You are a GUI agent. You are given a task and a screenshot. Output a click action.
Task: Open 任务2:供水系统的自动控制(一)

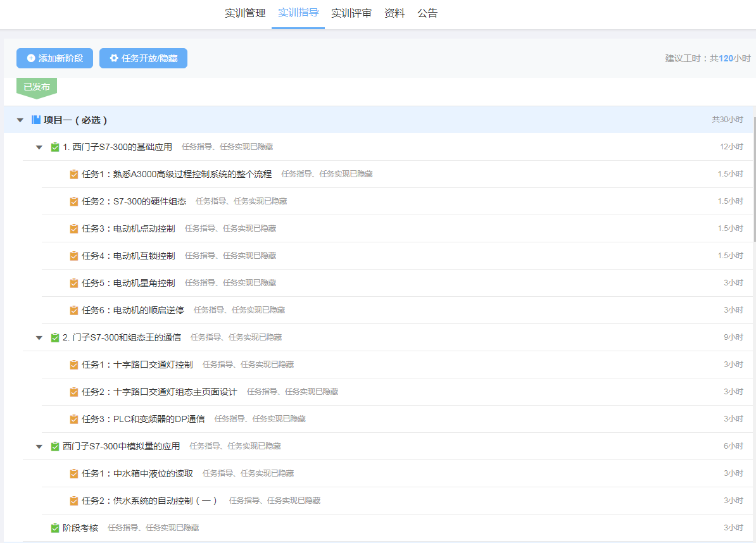click(x=149, y=501)
